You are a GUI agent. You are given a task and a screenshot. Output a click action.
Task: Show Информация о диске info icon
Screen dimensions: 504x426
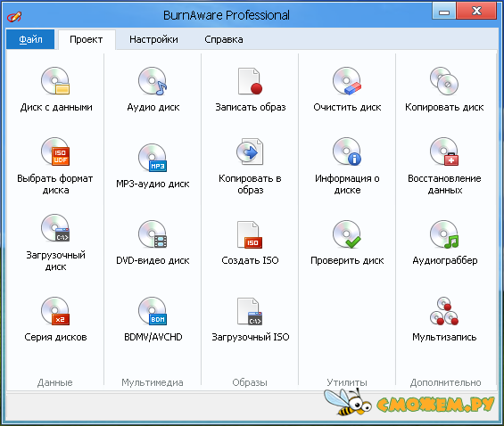tap(347, 152)
